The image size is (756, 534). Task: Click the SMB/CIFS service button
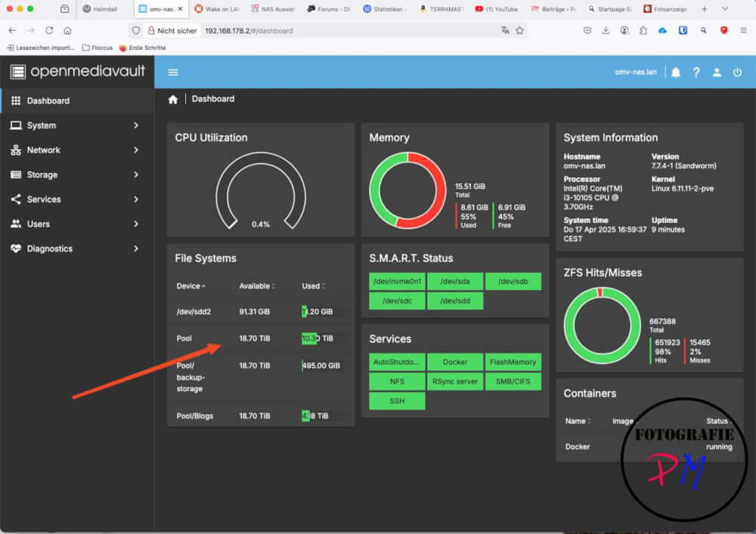click(x=513, y=381)
